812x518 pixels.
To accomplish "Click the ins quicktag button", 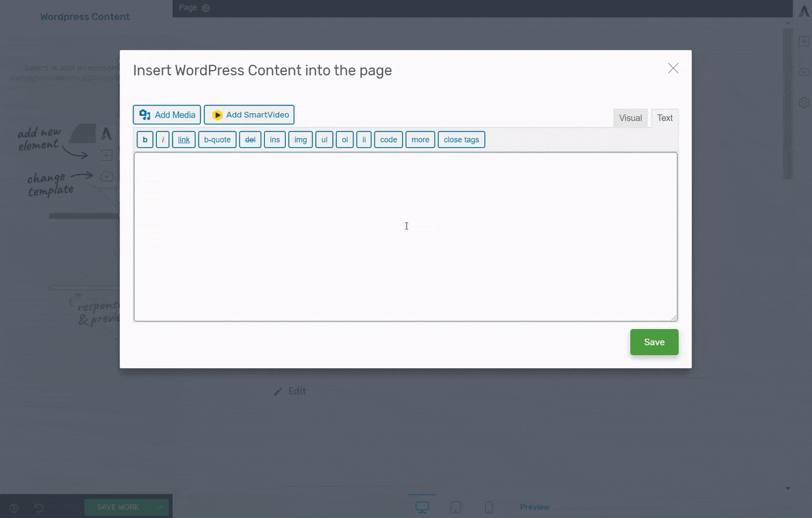I will [x=275, y=139].
